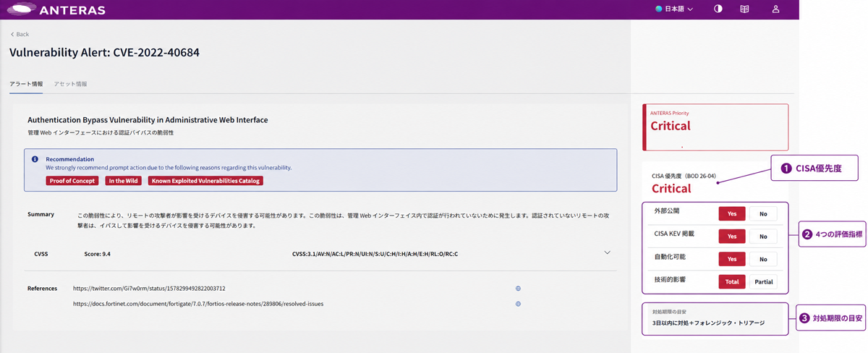Select the CVSS vector string text
The image size is (868, 353).
pyautogui.click(x=375, y=254)
